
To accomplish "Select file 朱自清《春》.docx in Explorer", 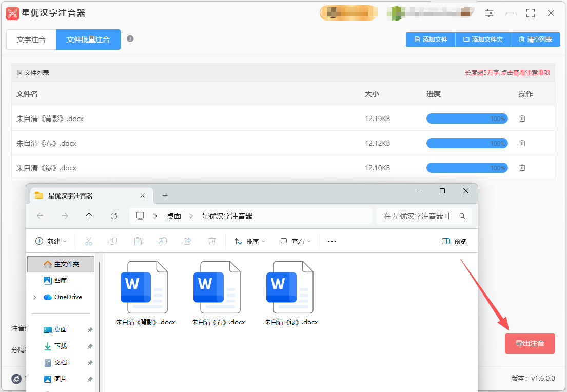I will (219, 293).
